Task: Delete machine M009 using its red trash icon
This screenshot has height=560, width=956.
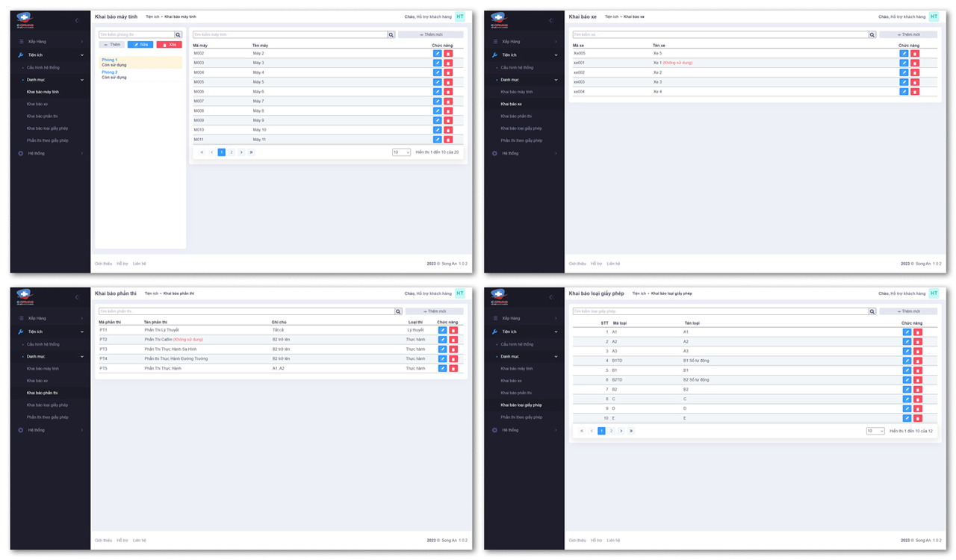Action: (x=448, y=120)
